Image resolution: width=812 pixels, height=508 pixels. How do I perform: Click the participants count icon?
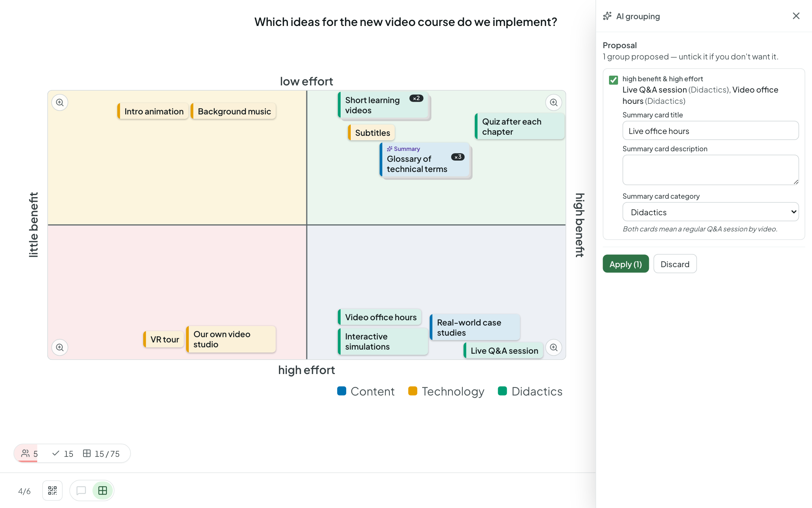[26, 453]
